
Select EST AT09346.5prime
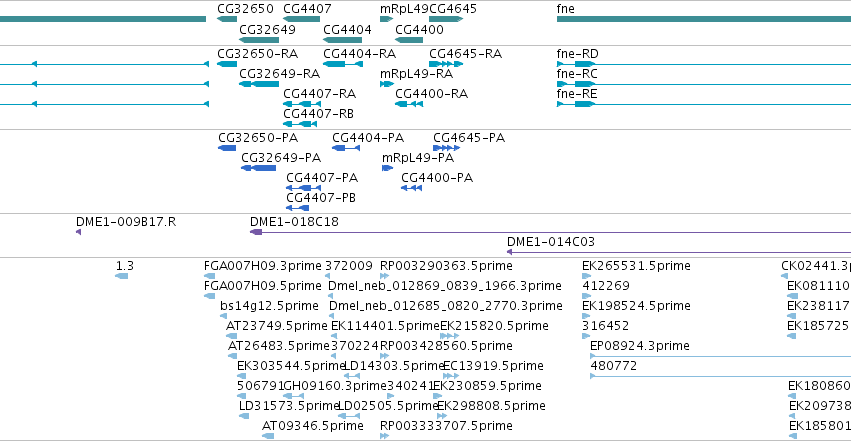[x=313, y=426]
